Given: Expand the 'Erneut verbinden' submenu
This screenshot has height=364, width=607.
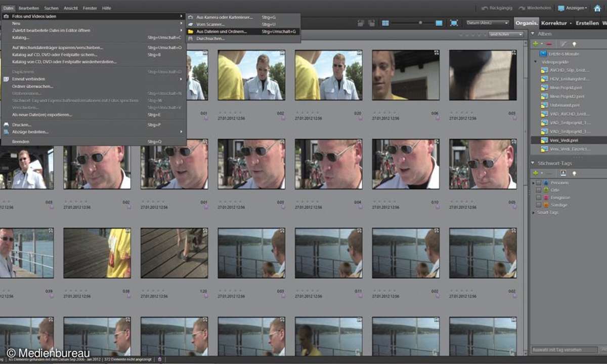Looking at the screenshot, I should click(x=94, y=79).
